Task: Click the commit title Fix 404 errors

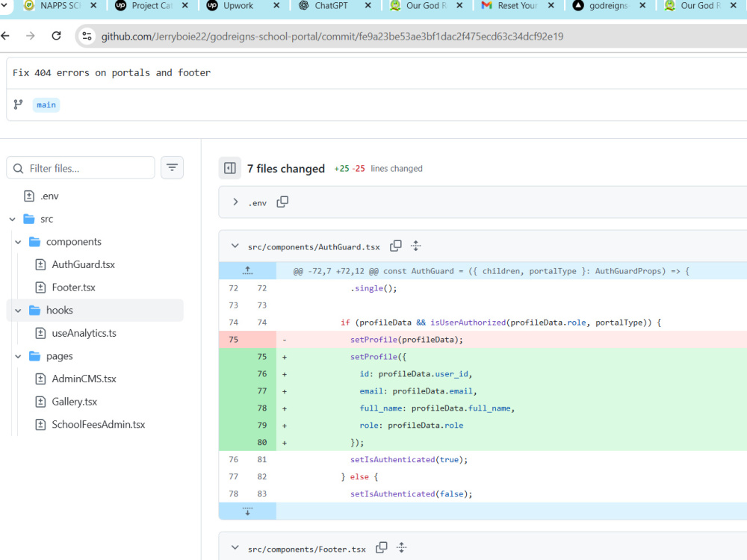Action: coord(111,73)
